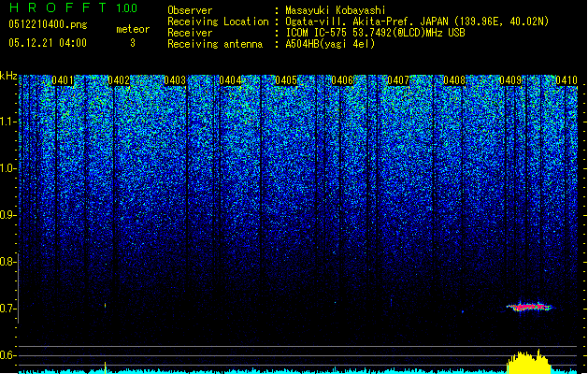
Task: Click the meteor count value 3
Action: [133, 43]
